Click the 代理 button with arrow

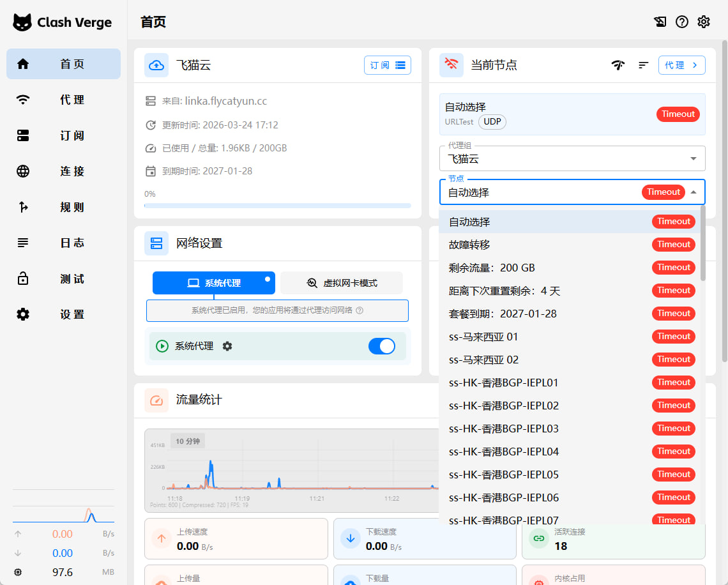tap(681, 65)
